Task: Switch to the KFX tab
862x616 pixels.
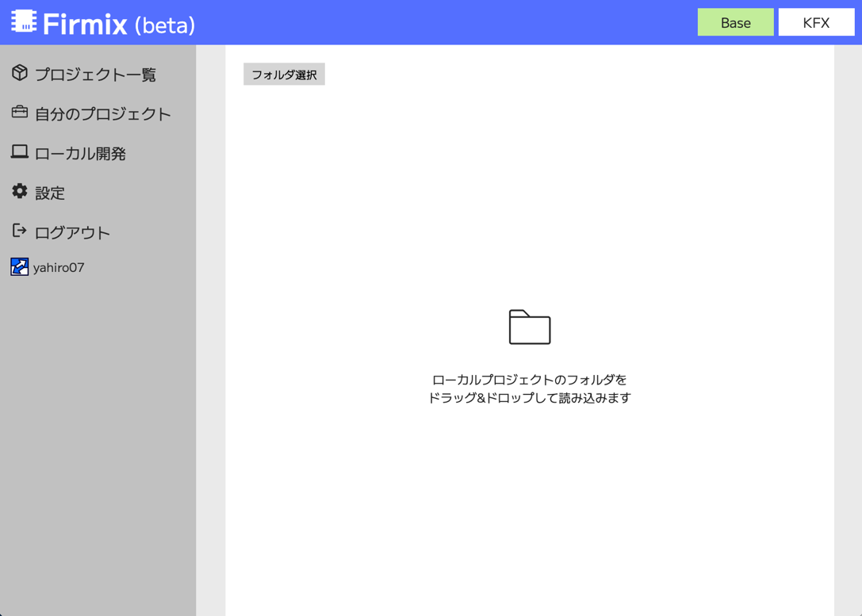Action: pos(816,23)
